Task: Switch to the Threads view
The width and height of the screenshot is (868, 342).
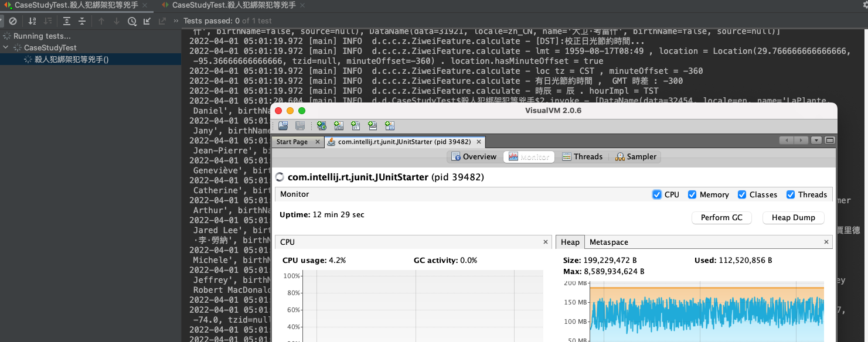Action: pos(582,156)
